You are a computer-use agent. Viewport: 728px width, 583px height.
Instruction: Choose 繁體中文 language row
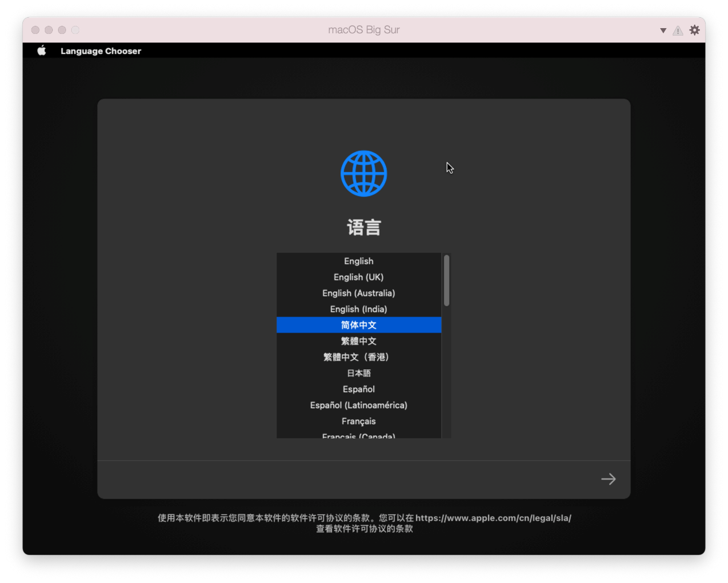tap(359, 341)
